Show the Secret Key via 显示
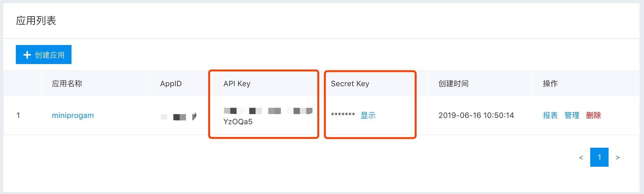 (x=368, y=115)
